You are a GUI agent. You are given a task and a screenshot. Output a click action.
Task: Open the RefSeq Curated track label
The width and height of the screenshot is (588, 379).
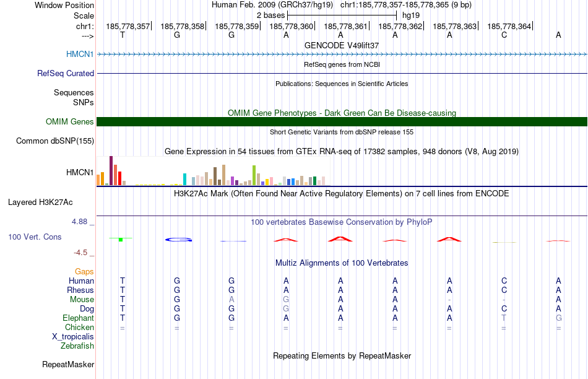tap(66, 73)
